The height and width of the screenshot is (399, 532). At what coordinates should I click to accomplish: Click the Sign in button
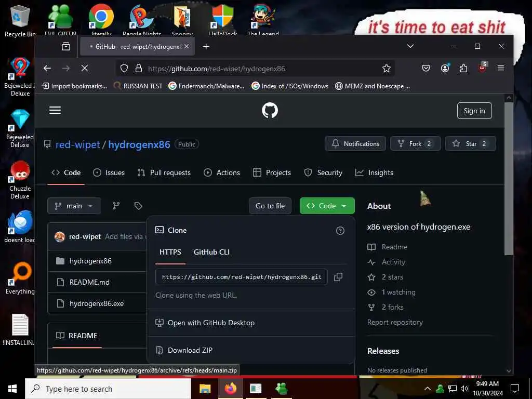(x=474, y=111)
